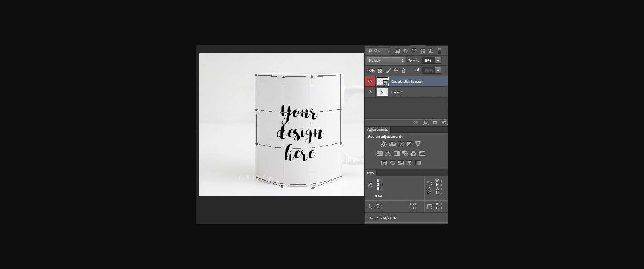This screenshot has width=644, height=269.
Task: Open the layer style fx menu
Action: pyautogui.click(x=426, y=123)
